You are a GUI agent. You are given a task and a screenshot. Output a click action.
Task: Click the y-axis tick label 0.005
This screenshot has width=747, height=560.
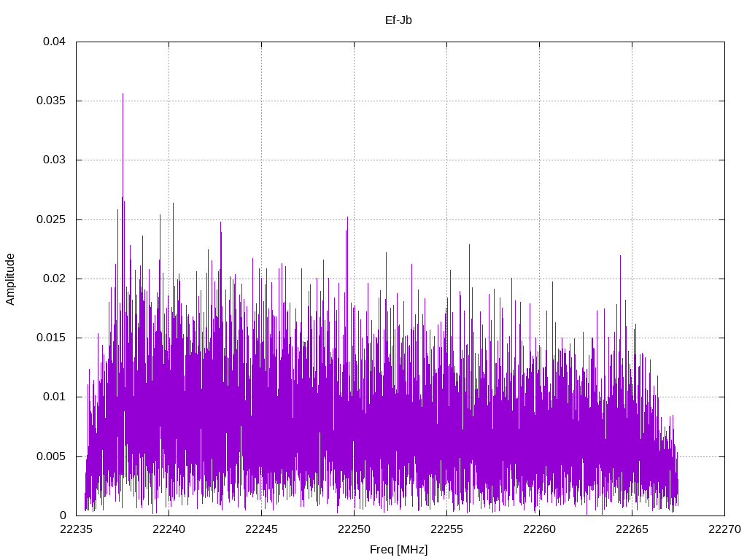tap(51, 456)
